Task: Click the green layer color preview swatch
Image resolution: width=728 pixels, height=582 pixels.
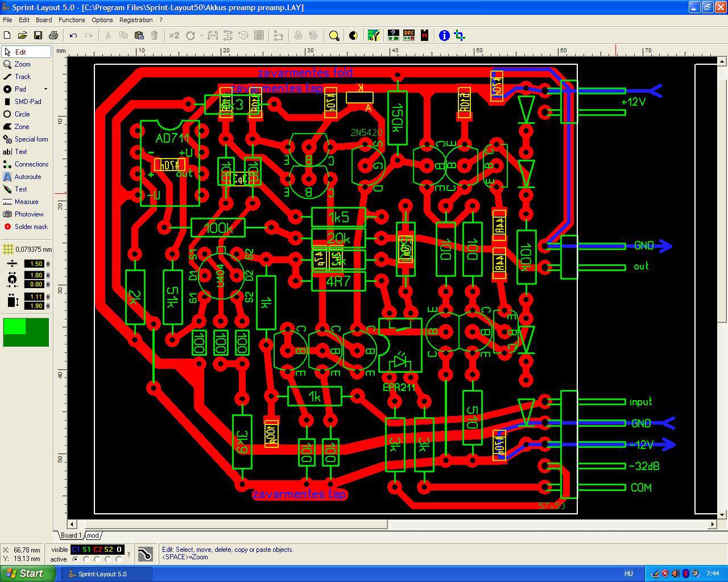Action: [26, 332]
